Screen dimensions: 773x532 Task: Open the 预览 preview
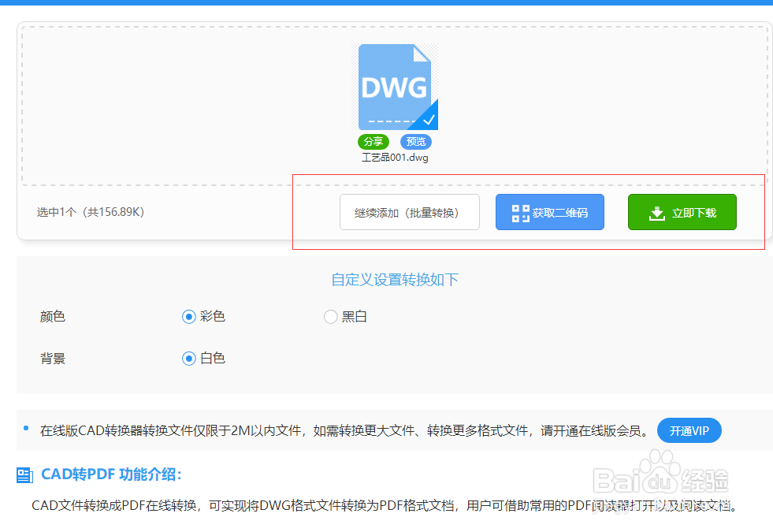coord(415,142)
